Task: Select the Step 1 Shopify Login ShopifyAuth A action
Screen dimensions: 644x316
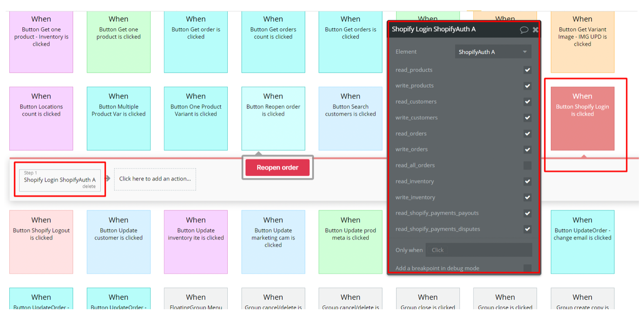Action: (60, 180)
